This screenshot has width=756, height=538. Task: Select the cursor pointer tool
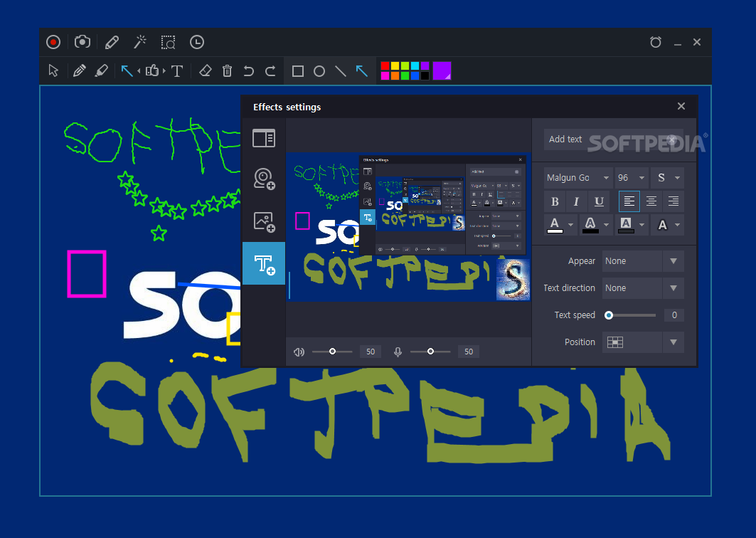(53, 71)
